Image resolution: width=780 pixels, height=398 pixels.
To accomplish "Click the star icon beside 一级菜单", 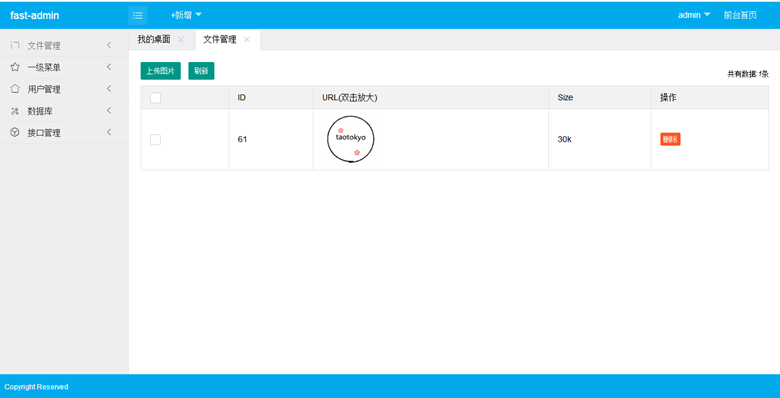I will [15, 67].
